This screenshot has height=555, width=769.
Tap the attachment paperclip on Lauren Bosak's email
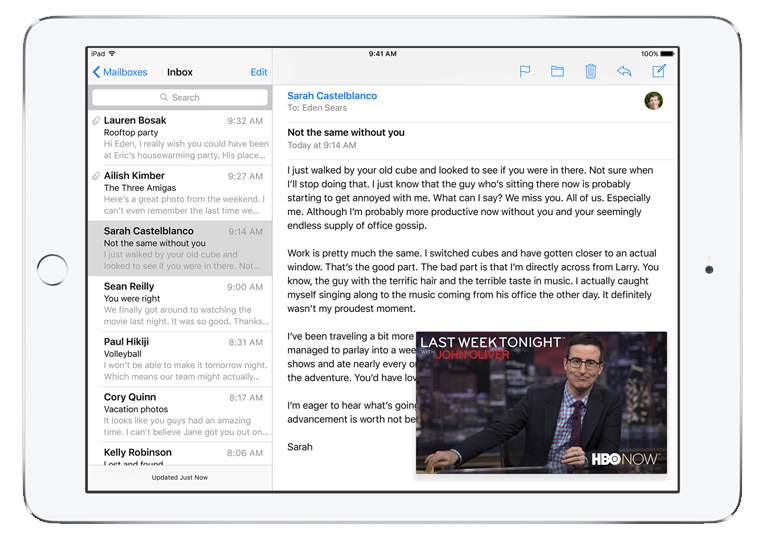click(x=96, y=121)
